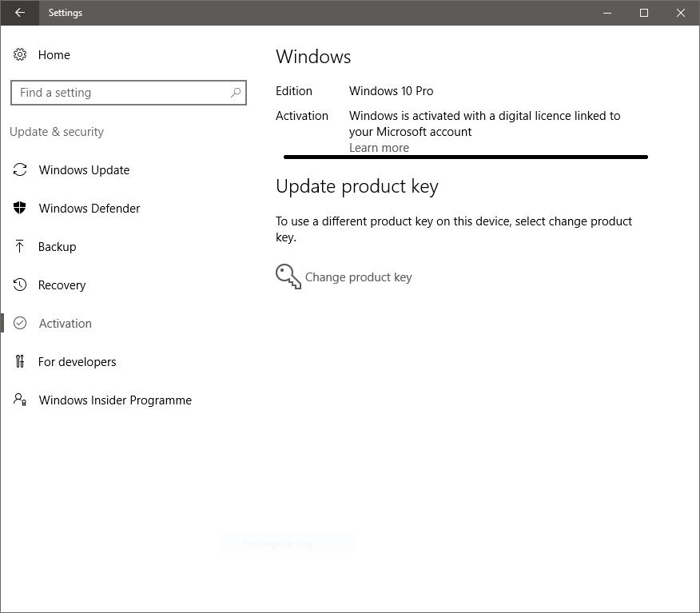The image size is (700, 613).
Task: Go back using the title bar arrow
Action: [20, 13]
